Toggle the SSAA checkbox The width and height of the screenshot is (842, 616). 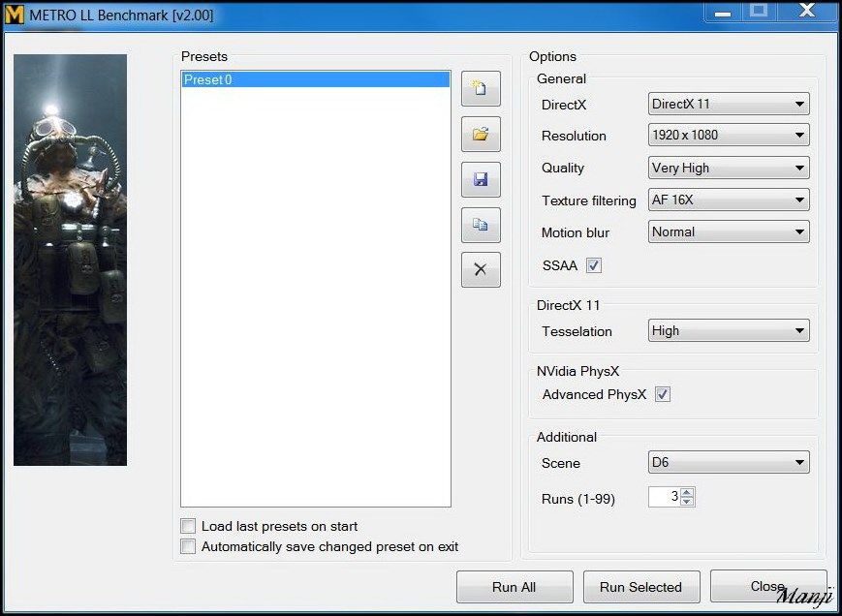(x=593, y=265)
